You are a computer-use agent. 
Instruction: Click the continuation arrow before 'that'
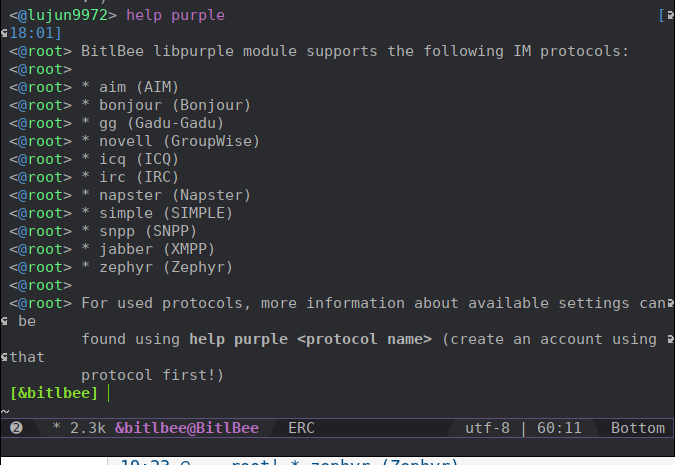pyautogui.click(x=7, y=357)
